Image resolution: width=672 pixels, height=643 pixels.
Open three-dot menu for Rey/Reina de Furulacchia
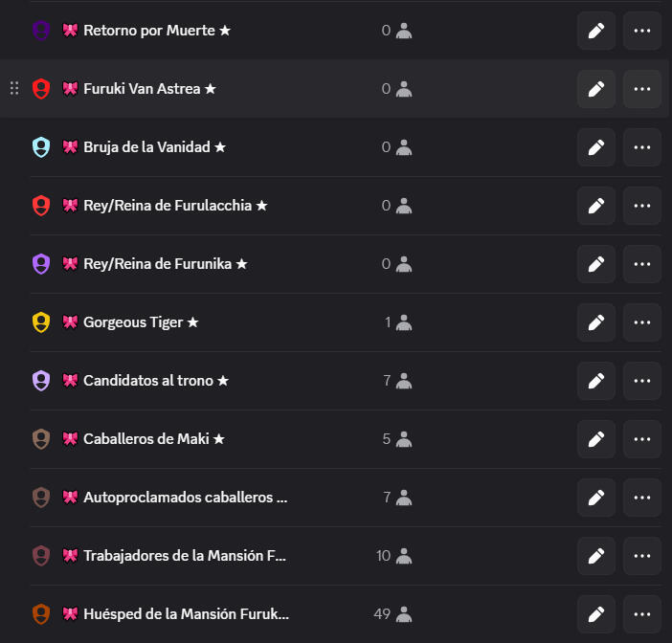click(x=642, y=206)
